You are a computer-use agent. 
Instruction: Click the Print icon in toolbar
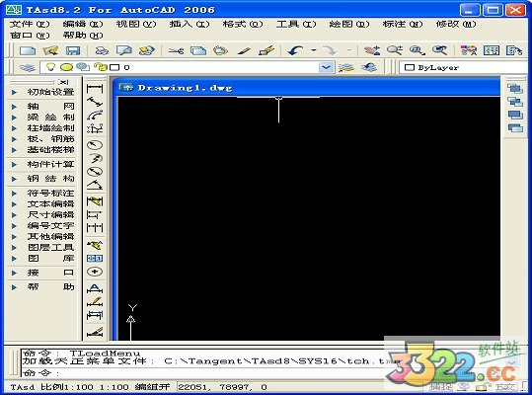[x=102, y=51]
